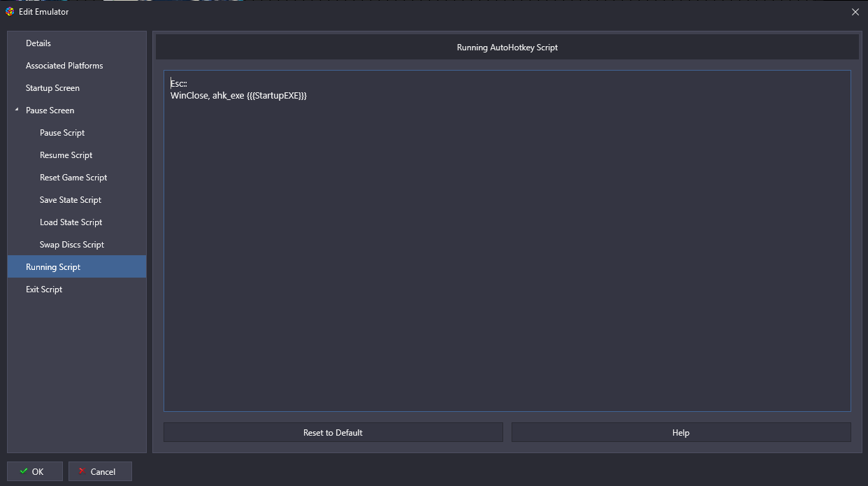
Task: Click the green checkmark icon on OK
Action: [24, 471]
